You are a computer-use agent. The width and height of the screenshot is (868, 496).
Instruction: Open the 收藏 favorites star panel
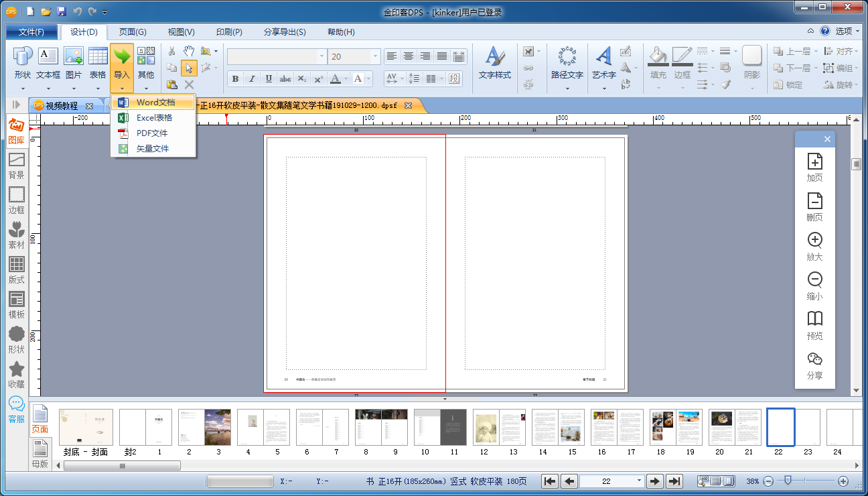point(16,374)
